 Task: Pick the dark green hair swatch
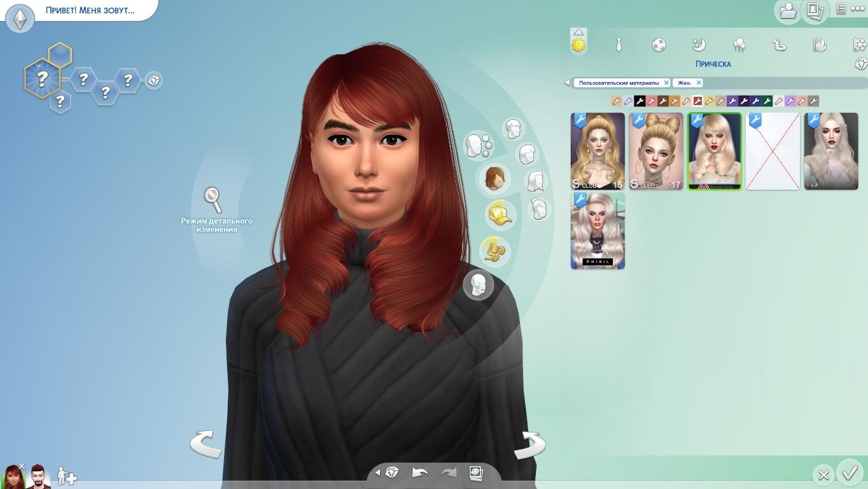click(767, 101)
